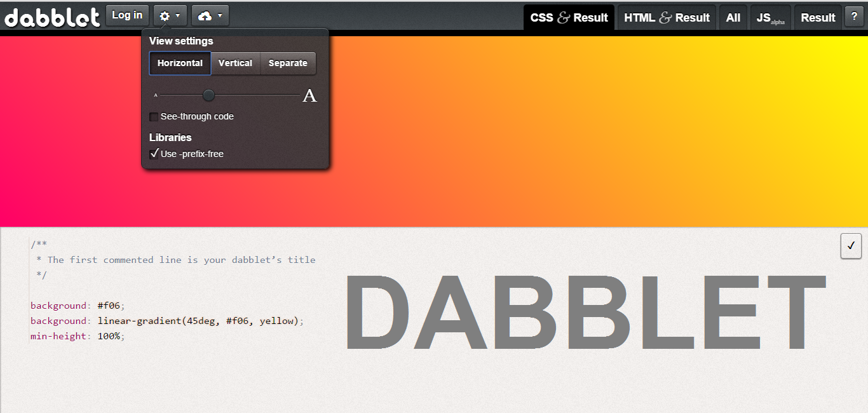Show the Result only tab

[x=818, y=18]
